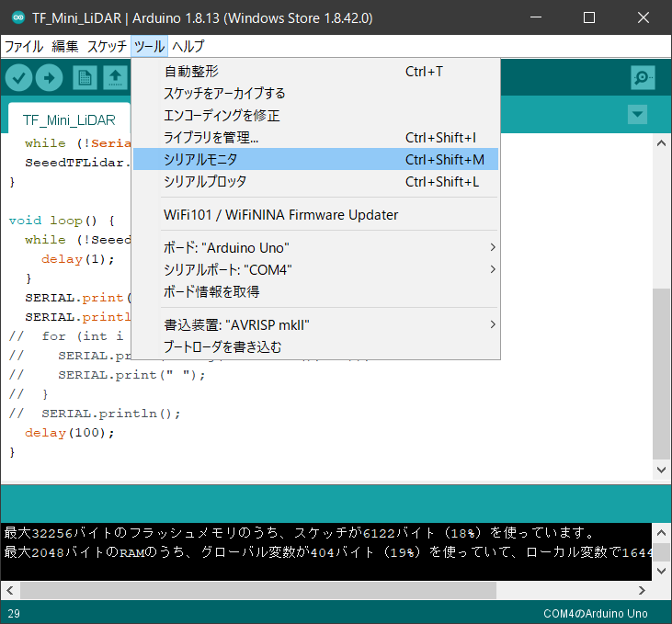Screen dimensions: 672x624
Task: Close the open ツール menu
Action: click(x=149, y=46)
